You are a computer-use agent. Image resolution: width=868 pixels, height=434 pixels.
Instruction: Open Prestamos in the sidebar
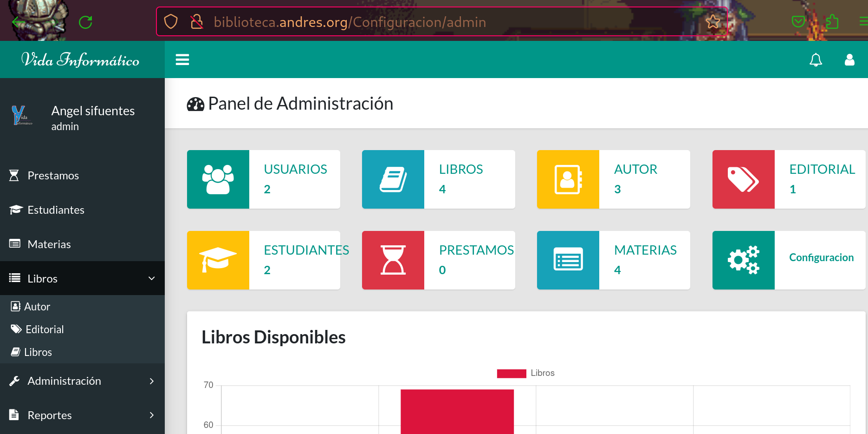(x=82, y=176)
